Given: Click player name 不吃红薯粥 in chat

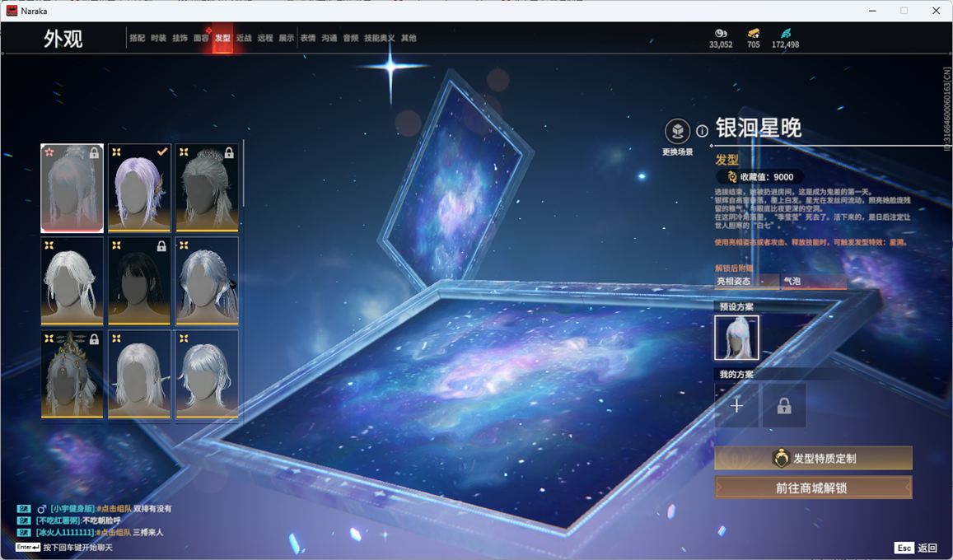Looking at the screenshot, I should pyautogui.click(x=59, y=520).
